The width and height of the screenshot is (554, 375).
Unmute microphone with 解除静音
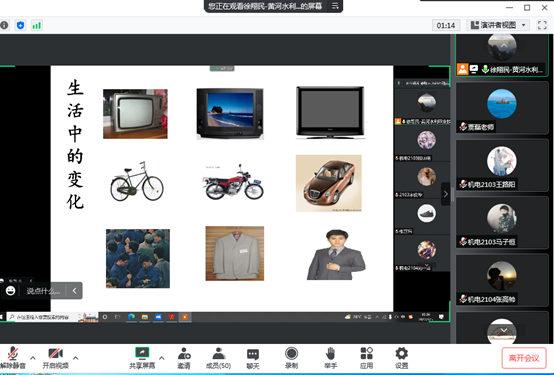(13, 358)
